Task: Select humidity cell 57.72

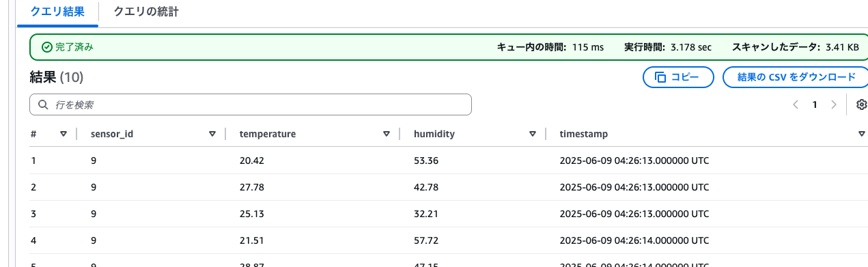Action: [x=426, y=240]
